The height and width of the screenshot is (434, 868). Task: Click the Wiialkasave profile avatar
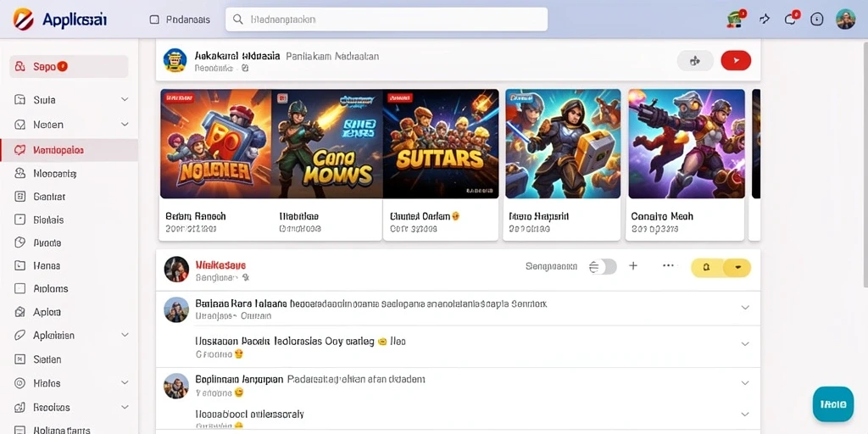[176, 269]
